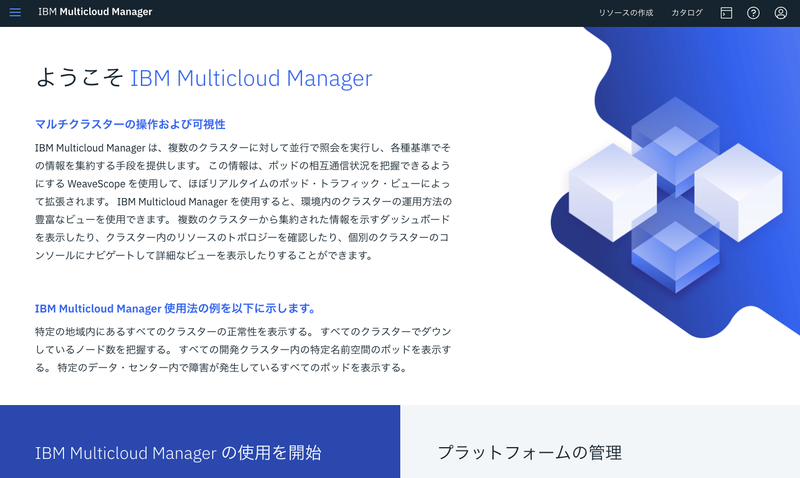Click the heading IBM Multicloud Manager 使用法の例を以下に示します。
The height and width of the screenshot is (478, 800).
[177, 309]
